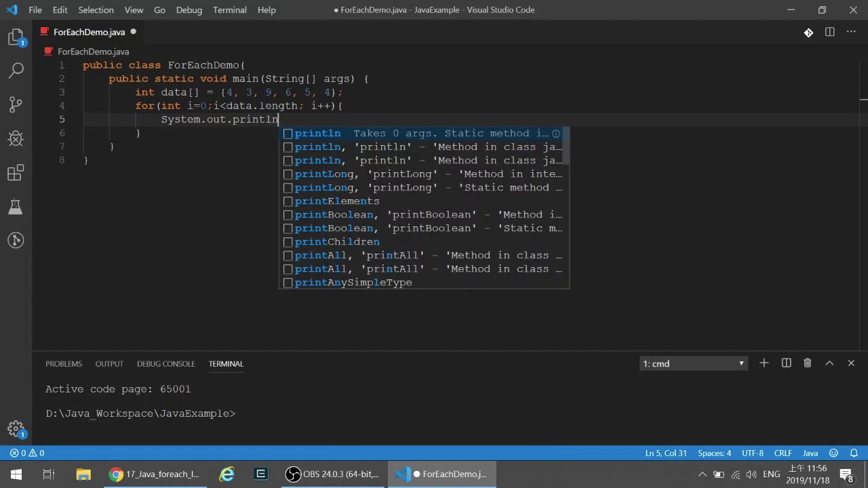Open the Debug view in activity bar
The width and height of the screenshot is (868, 488).
point(16,138)
